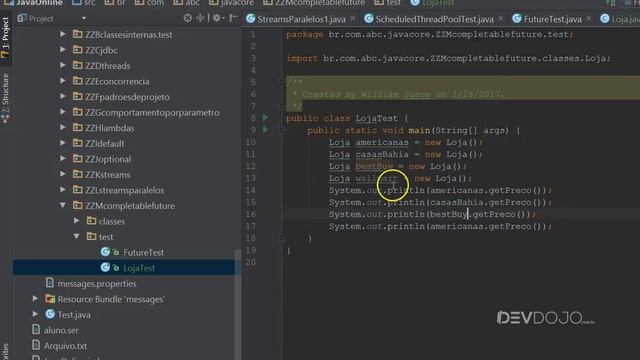Close the ScheduledThreadPoolTest.java tab

pyautogui.click(x=501, y=18)
